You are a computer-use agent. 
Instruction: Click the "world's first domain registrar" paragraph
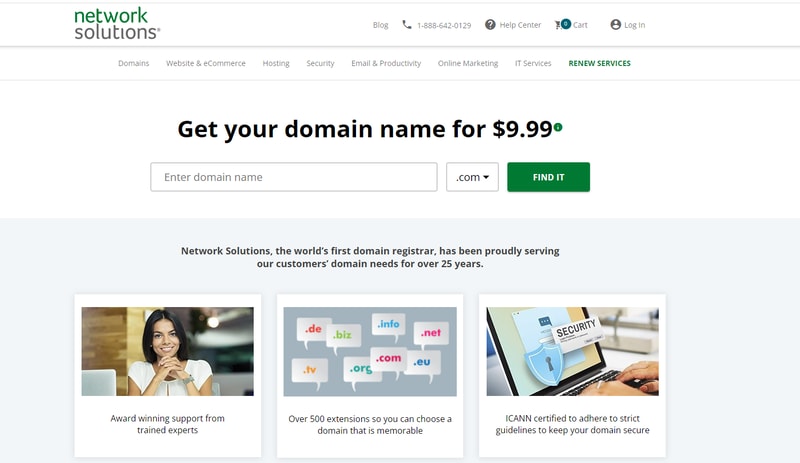[x=370, y=257]
